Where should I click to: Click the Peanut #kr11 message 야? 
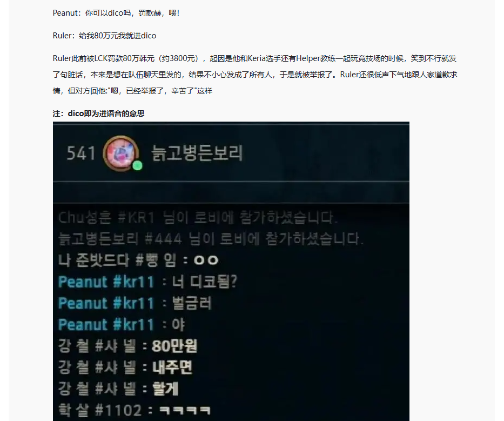pyautogui.click(x=178, y=324)
